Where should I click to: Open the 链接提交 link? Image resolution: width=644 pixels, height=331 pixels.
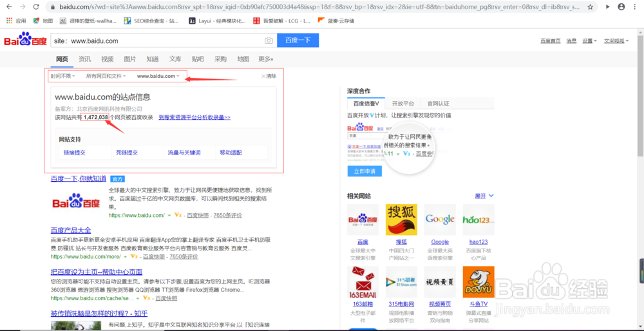(74, 153)
